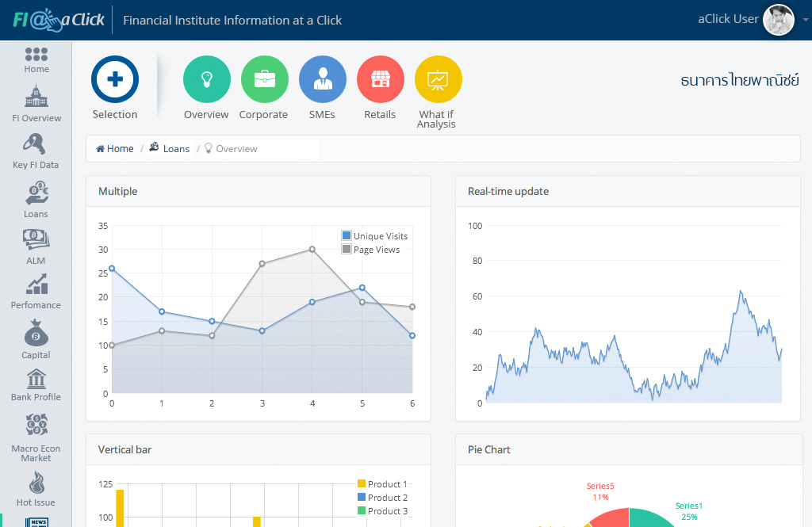Click the Product 3 green legend swatch
812x527 pixels.
362,510
